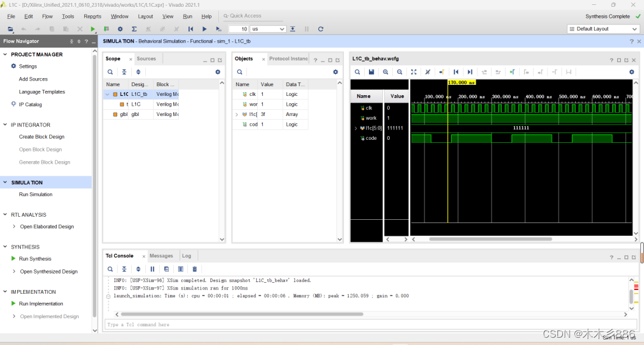Click Create Block Design
This screenshot has height=345, width=644.
tap(41, 137)
